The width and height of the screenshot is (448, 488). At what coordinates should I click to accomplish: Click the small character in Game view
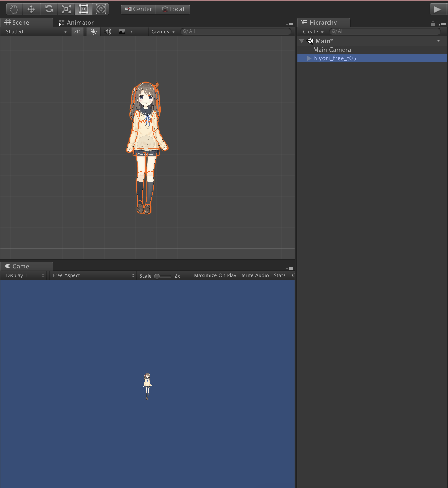tap(147, 386)
